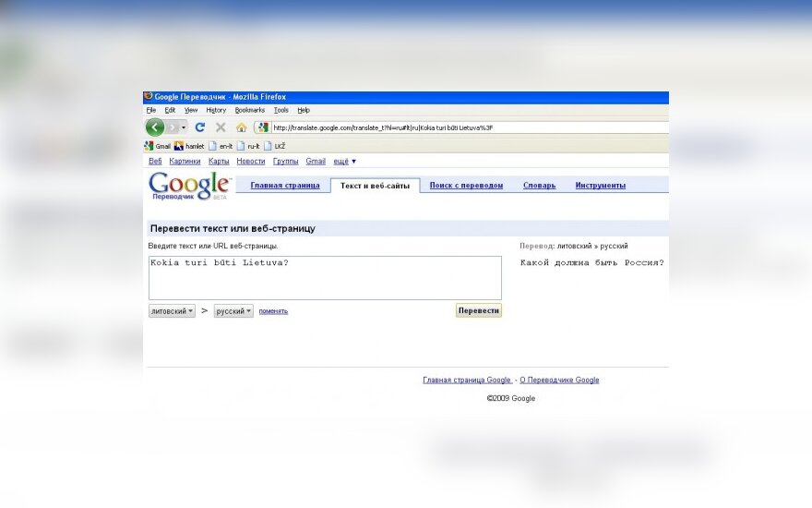812x508 pixels.
Task: Switch to Поиск с переводом tab
Action: [x=466, y=185]
